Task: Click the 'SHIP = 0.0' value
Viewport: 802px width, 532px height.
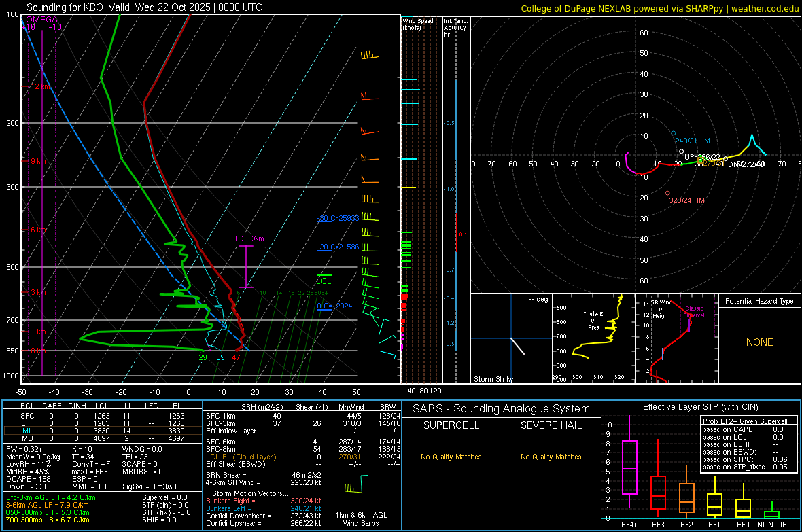Action: pos(159,520)
